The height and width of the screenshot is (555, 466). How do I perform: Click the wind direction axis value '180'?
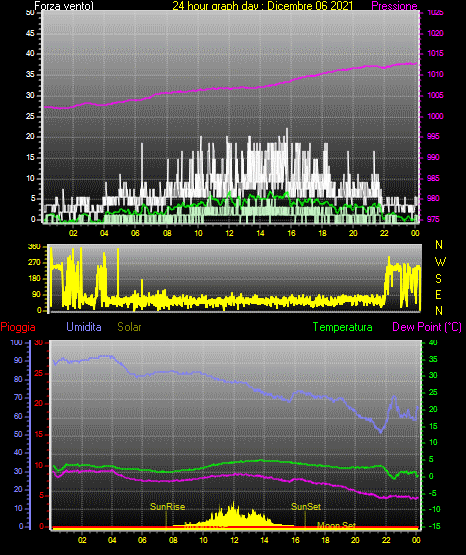(34, 279)
